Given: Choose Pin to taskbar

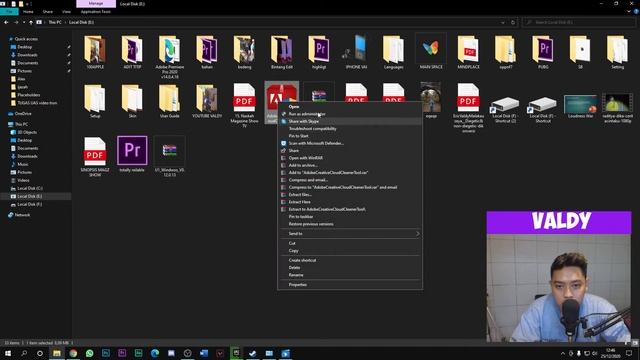Looking at the screenshot, I should point(350,217).
